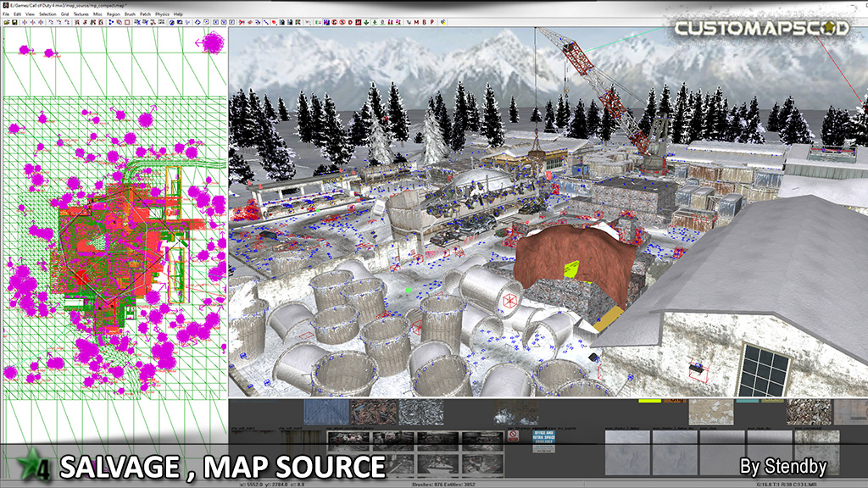Select the blue metal texture thumbnail
Viewport: 868px width, 488px height.
point(326,412)
